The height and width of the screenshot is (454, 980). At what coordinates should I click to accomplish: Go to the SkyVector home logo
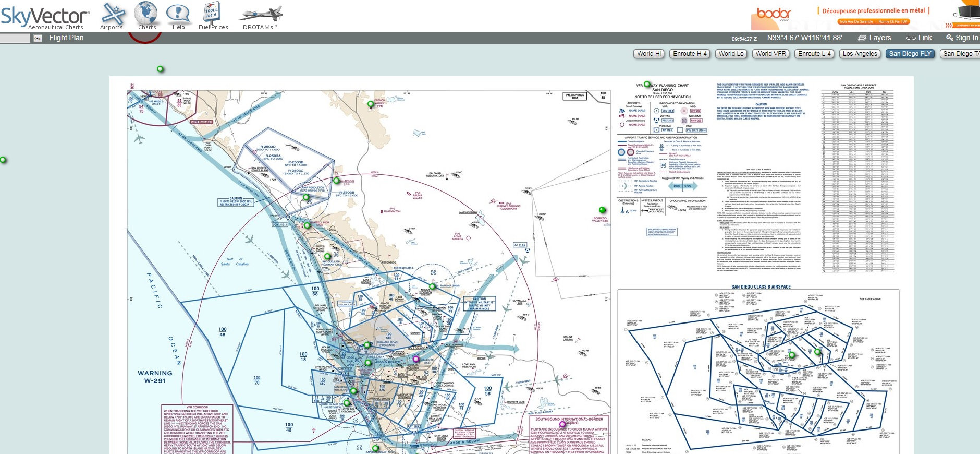tap(45, 17)
